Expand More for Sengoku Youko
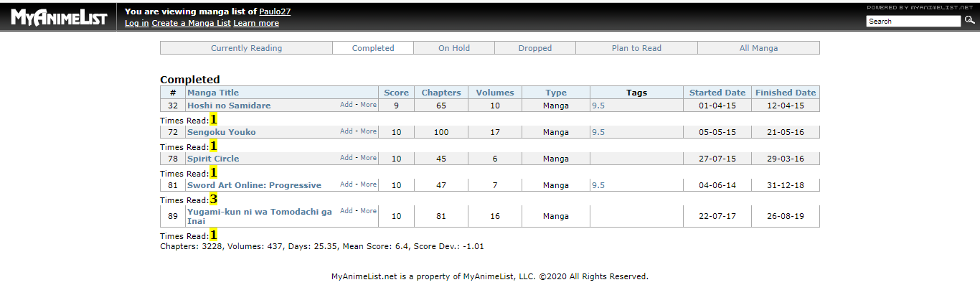The height and width of the screenshot is (290, 980). (x=368, y=131)
